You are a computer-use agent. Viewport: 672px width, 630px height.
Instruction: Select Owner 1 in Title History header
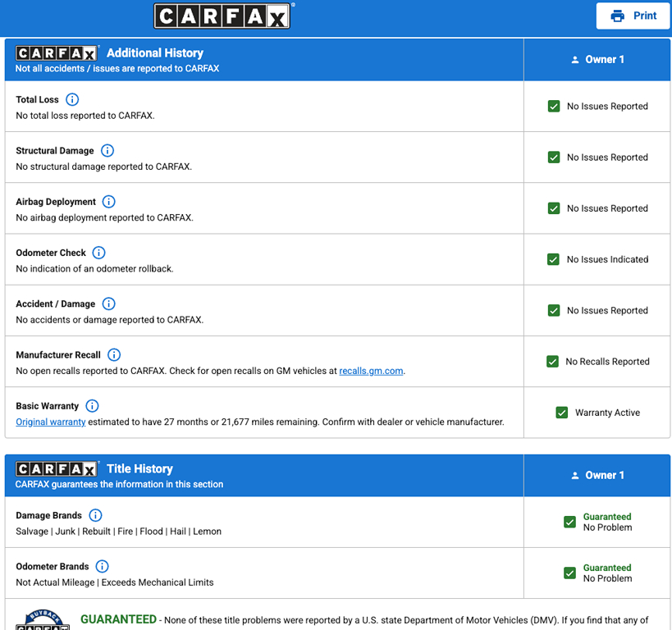point(597,475)
